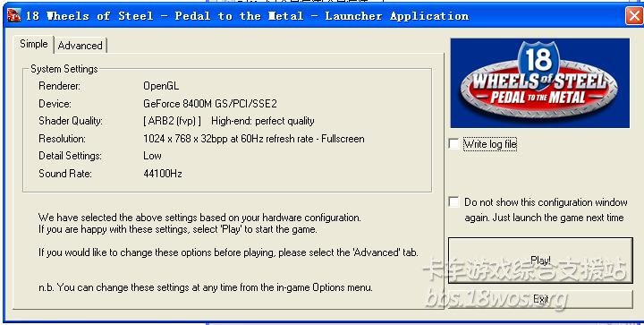The width and height of the screenshot is (644, 325).
Task: Switch to the Simple tab
Action: pos(34,44)
